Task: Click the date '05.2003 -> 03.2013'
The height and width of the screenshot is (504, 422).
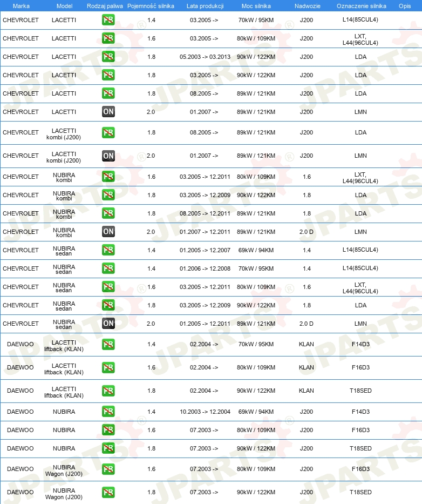Action: pyautogui.click(x=205, y=57)
